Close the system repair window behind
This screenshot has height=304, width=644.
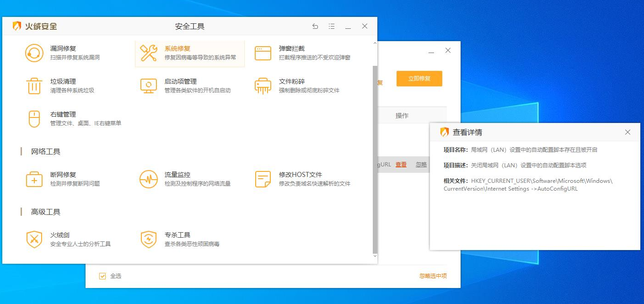click(x=448, y=51)
